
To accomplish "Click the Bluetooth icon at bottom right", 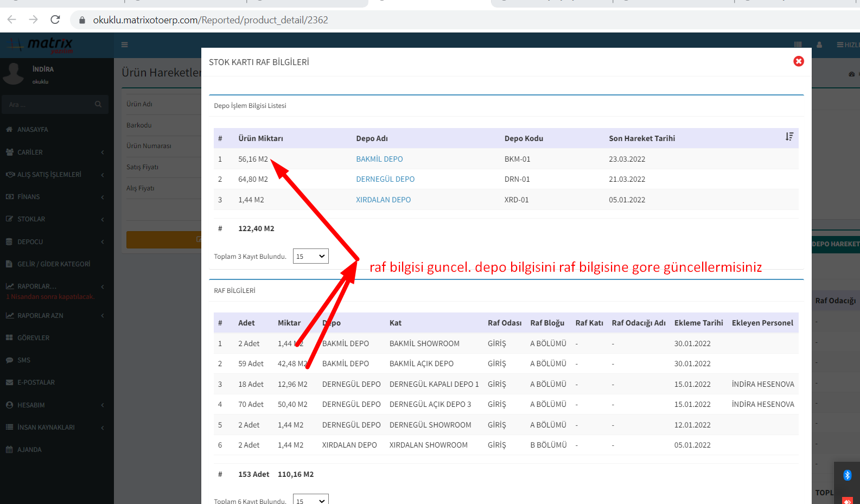I will click(847, 475).
